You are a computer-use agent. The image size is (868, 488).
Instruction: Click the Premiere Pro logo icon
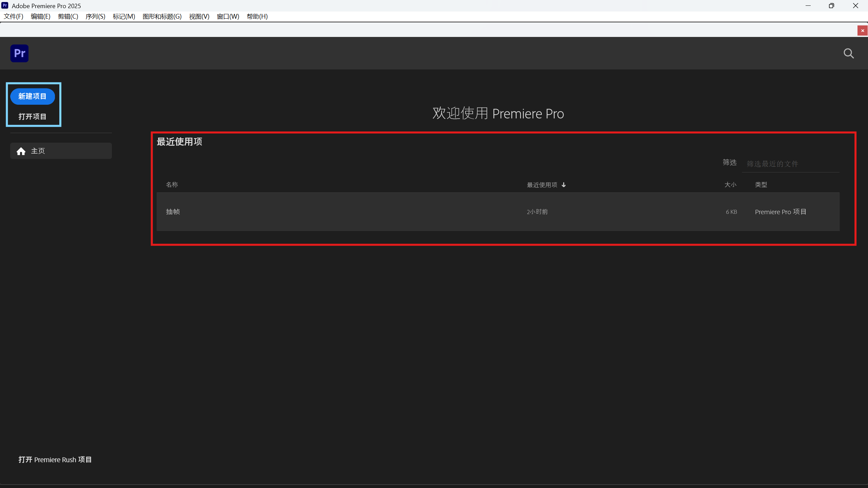(19, 53)
